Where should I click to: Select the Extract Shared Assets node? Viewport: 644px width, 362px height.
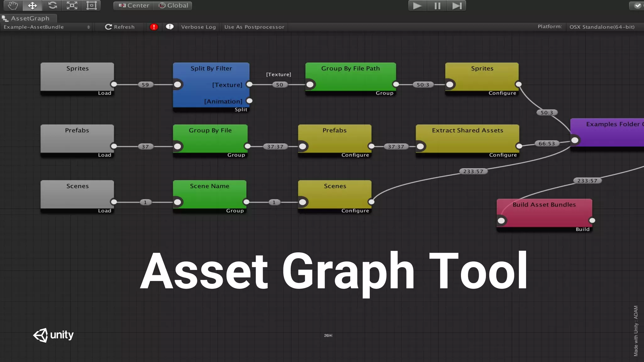click(x=467, y=141)
